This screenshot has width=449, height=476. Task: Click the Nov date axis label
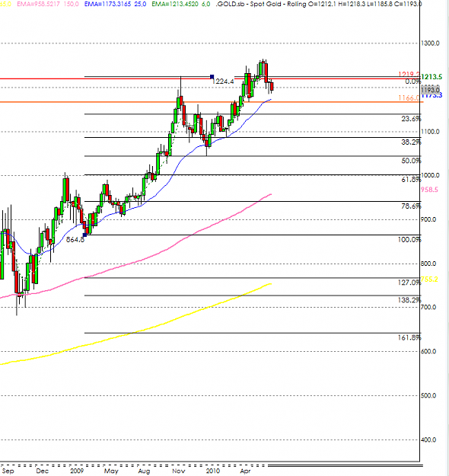178,471
